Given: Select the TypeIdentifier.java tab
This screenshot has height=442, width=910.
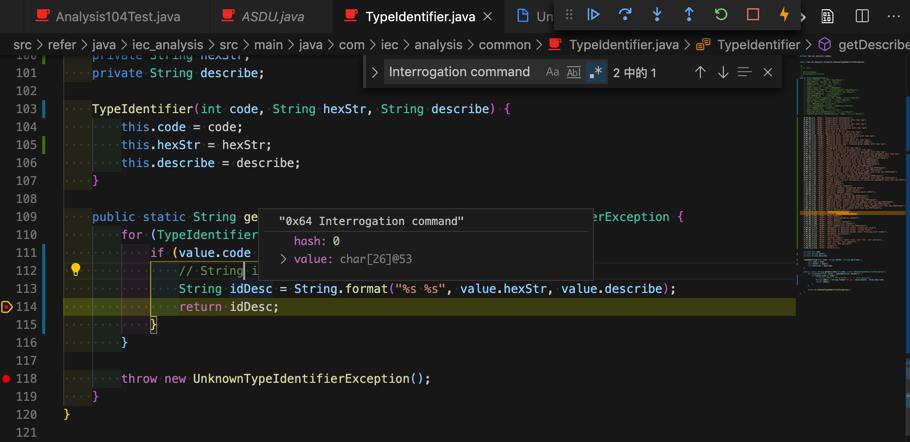Looking at the screenshot, I should pyautogui.click(x=420, y=17).
